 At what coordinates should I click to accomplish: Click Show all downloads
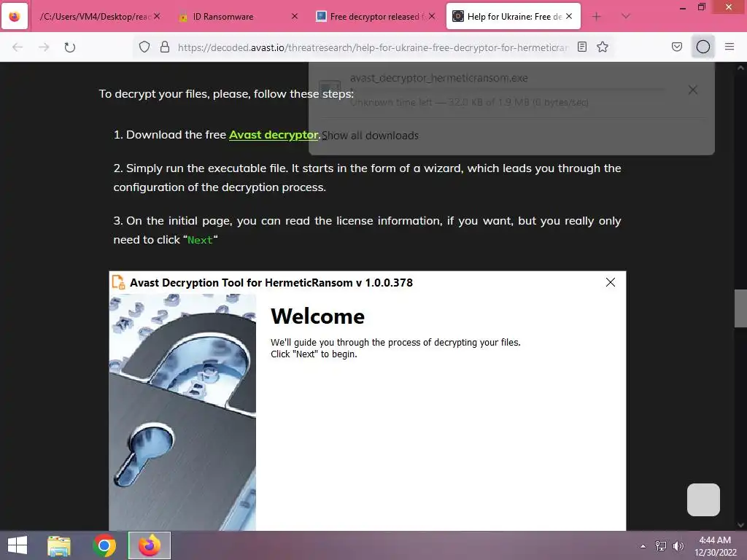tap(370, 135)
